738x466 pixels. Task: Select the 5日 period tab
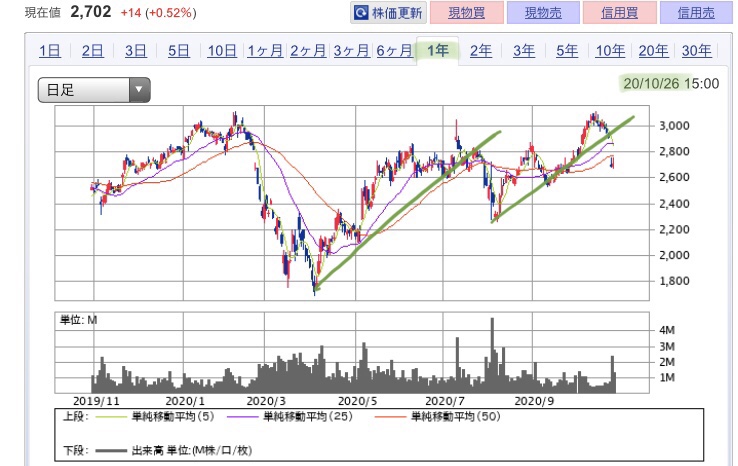click(179, 50)
